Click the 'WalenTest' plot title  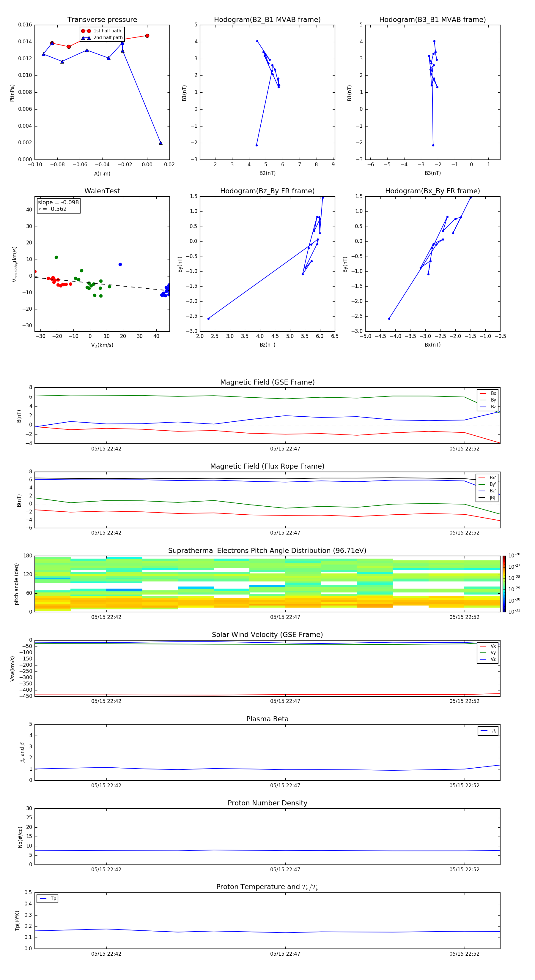point(102,191)
